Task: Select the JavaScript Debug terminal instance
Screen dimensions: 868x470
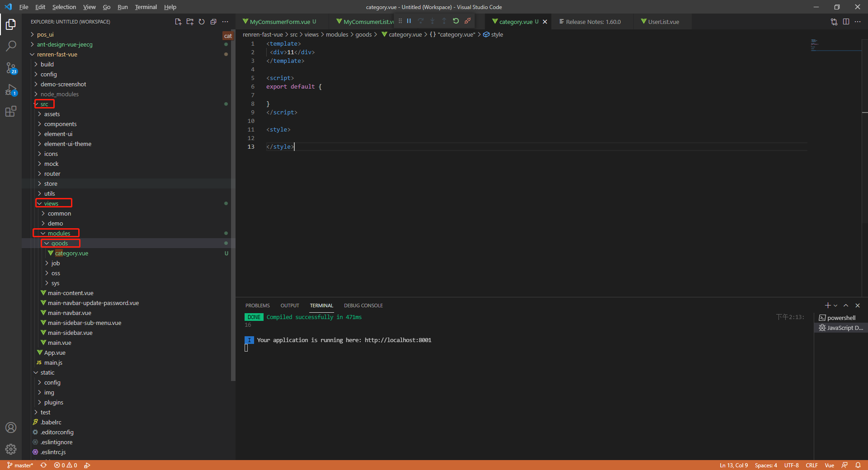Action: click(x=841, y=328)
